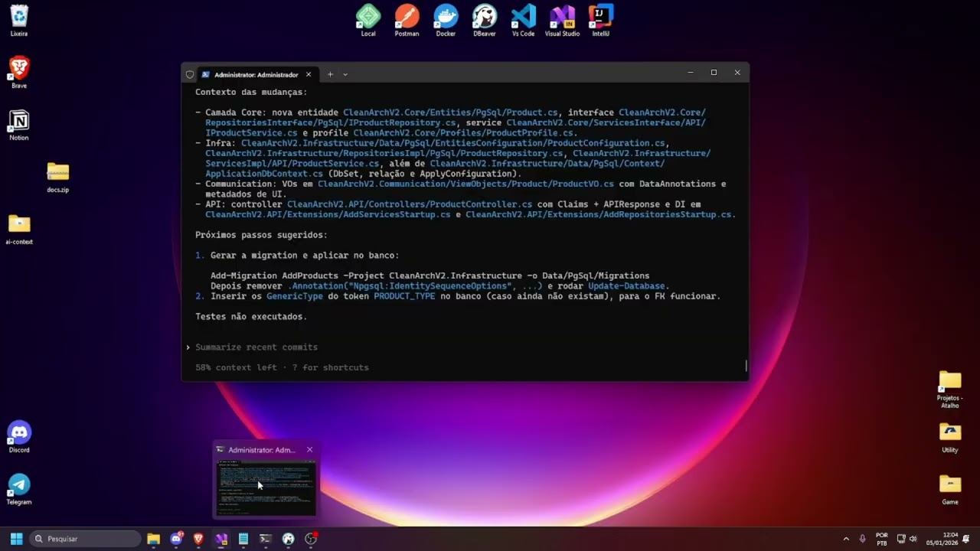Launch Postman from the top dock
Screen dimensions: 980x551
(x=407, y=20)
